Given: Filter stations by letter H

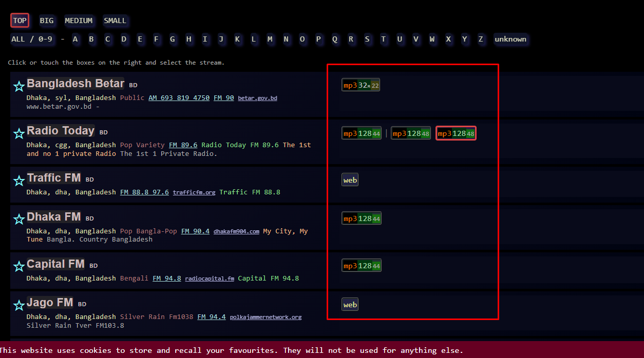Looking at the screenshot, I should pyautogui.click(x=189, y=39).
